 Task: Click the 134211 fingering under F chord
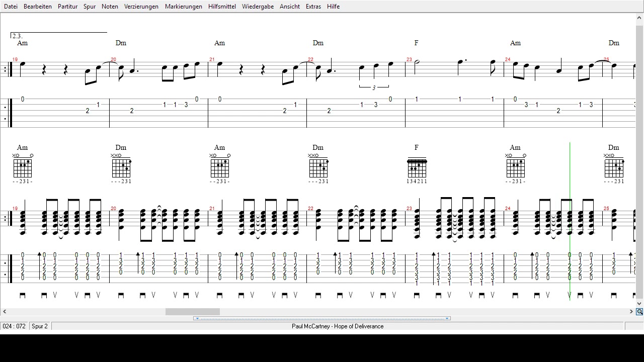tap(417, 182)
